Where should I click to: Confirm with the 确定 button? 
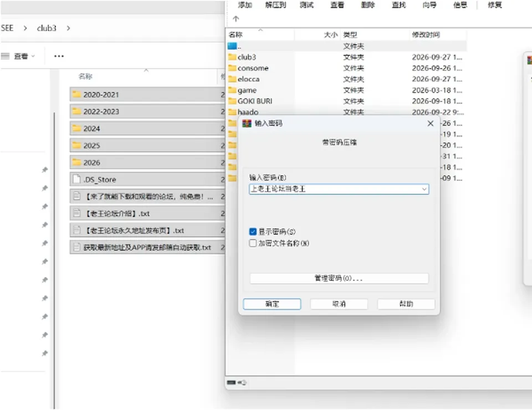click(x=272, y=304)
